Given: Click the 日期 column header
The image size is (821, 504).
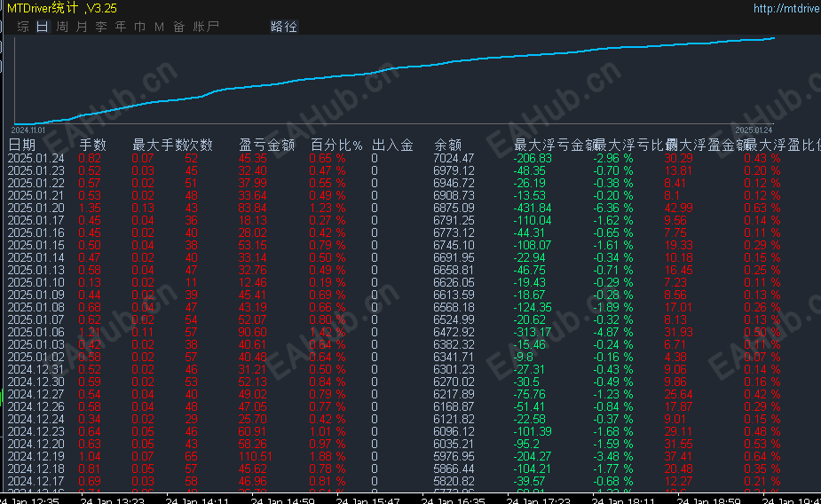Looking at the screenshot, I should (x=22, y=145).
